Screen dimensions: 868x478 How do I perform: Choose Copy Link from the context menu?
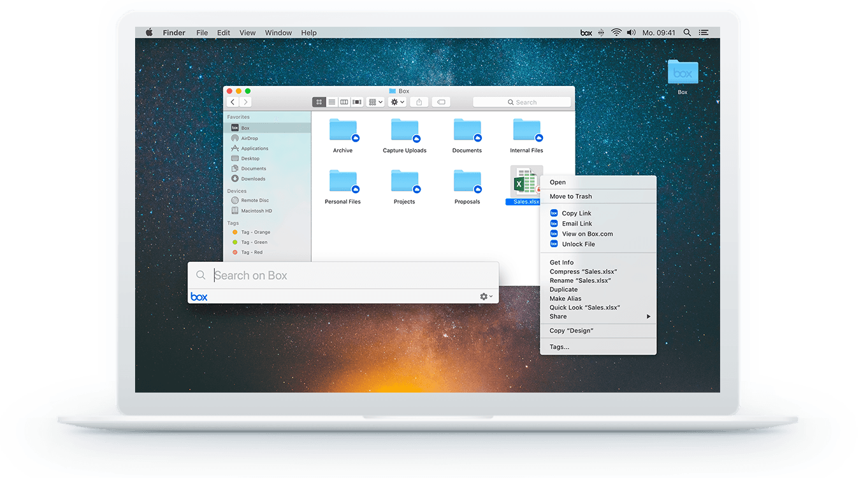576,214
